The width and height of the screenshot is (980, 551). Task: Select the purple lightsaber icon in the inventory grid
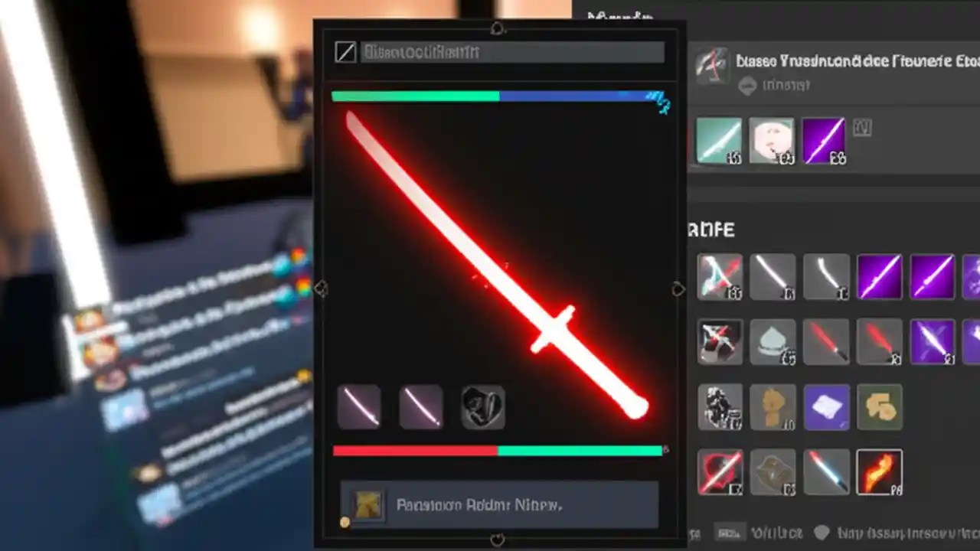click(x=880, y=276)
